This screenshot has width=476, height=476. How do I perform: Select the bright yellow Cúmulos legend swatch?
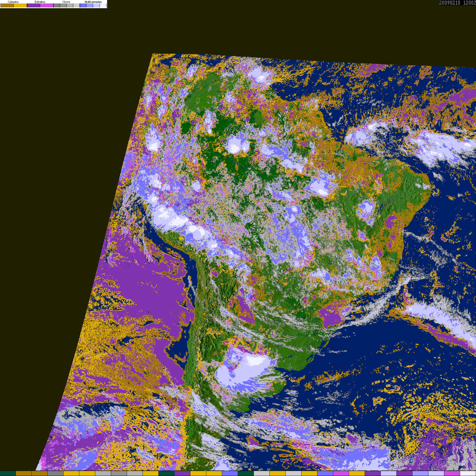pyautogui.click(x=20, y=5)
